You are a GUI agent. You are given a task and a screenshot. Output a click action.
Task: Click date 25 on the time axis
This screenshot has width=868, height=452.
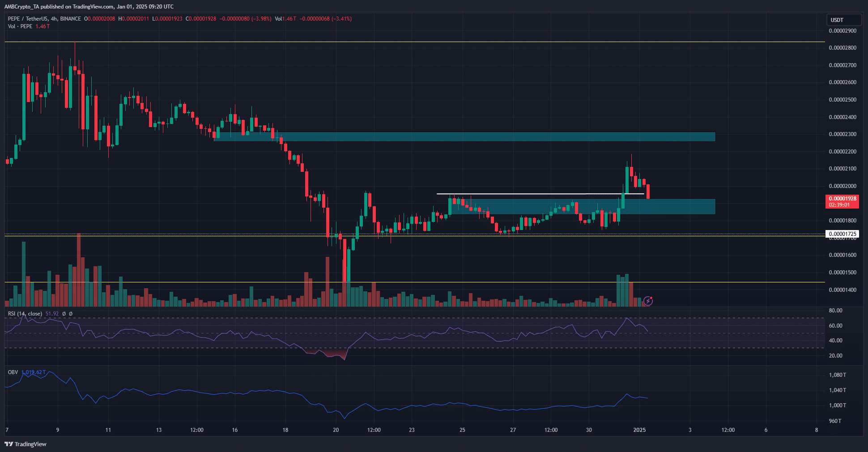(x=462, y=430)
